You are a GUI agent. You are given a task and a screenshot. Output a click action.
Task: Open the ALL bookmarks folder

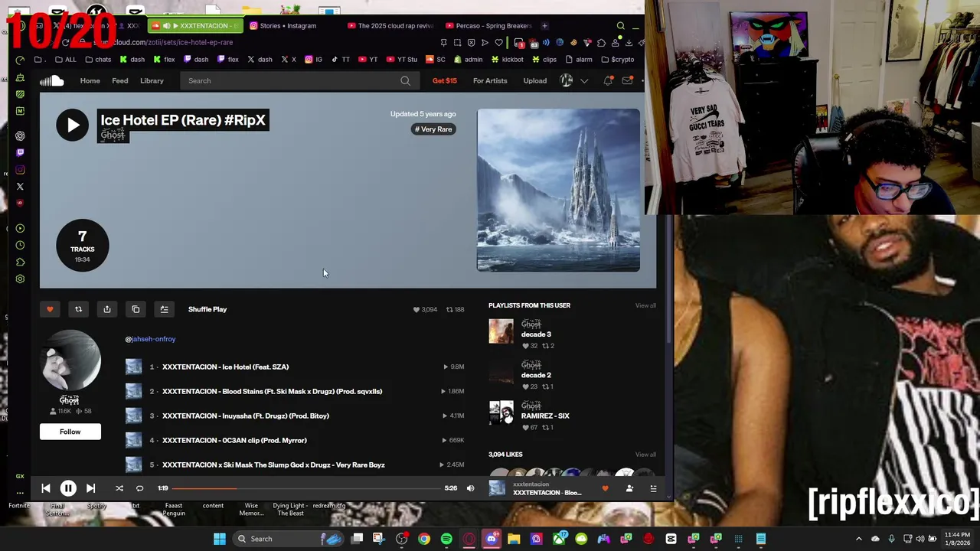click(65, 59)
